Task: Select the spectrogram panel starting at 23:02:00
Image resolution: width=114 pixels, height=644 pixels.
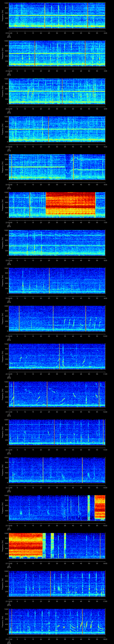Action: (x=57, y=53)
